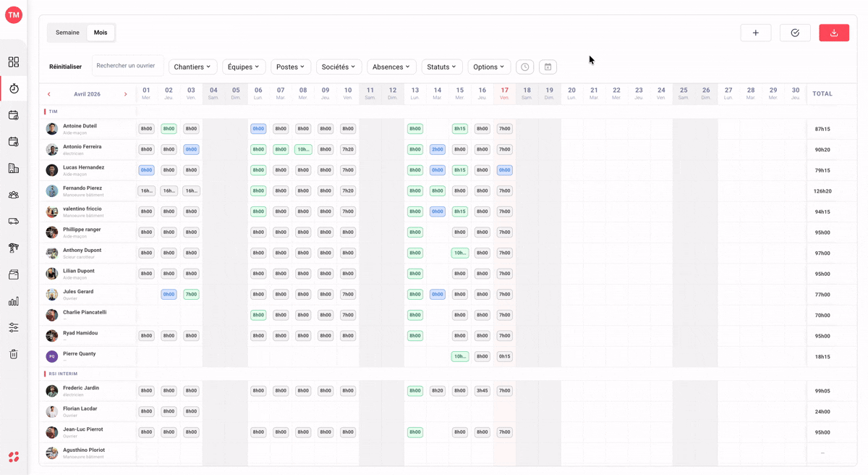Open the truck vehicles icon in sidebar
Viewport: 868px width, 475px height.
point(14,222)
